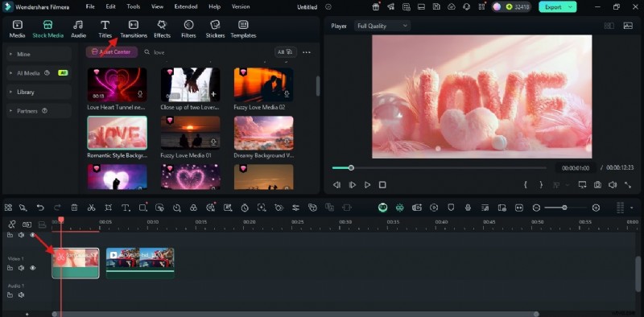Click the Mark In brace icon
The height and width of the screenshot is (317, 644).
click(x=526, y=185)
